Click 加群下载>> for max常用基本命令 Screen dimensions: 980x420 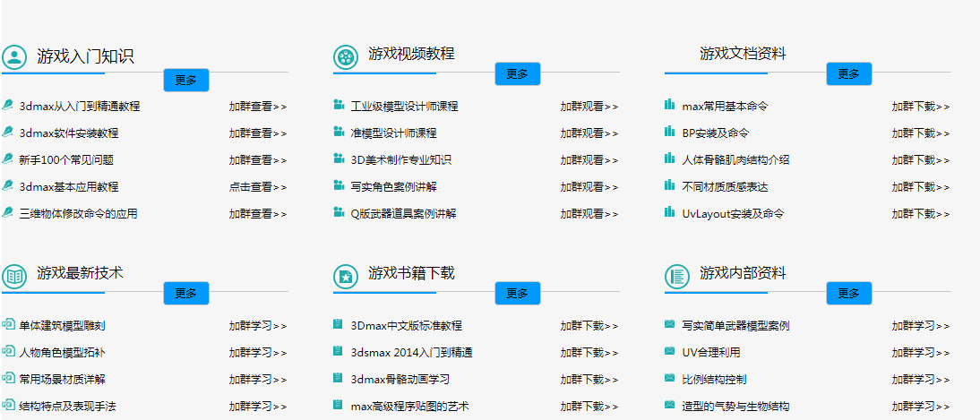click(x=921, y=107)
